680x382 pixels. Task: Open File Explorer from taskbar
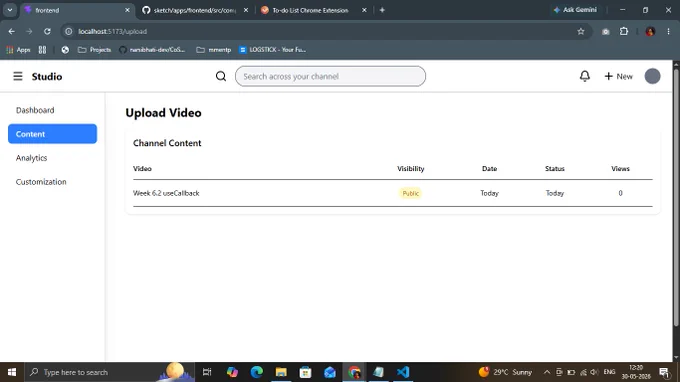[281, 372]
